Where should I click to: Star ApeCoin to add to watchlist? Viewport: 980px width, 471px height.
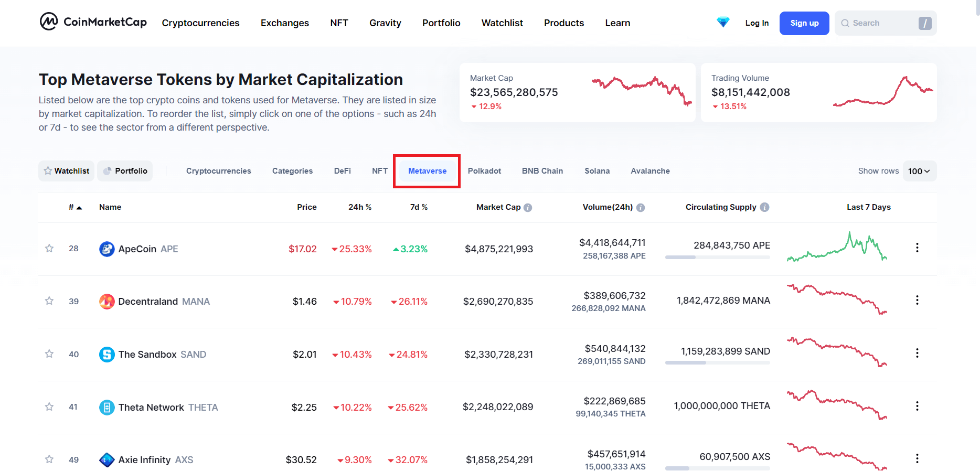[x=49, y=248]
